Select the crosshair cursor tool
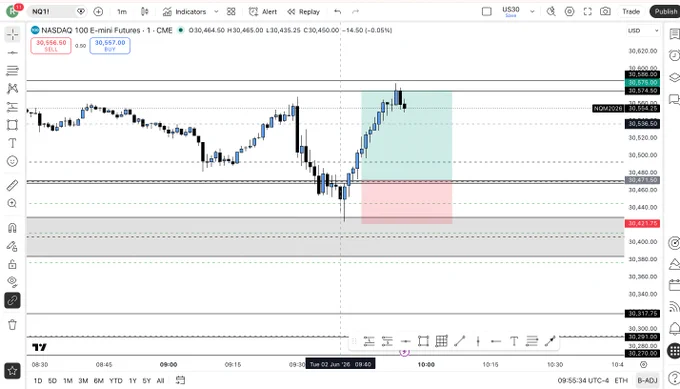 point(12,34)
